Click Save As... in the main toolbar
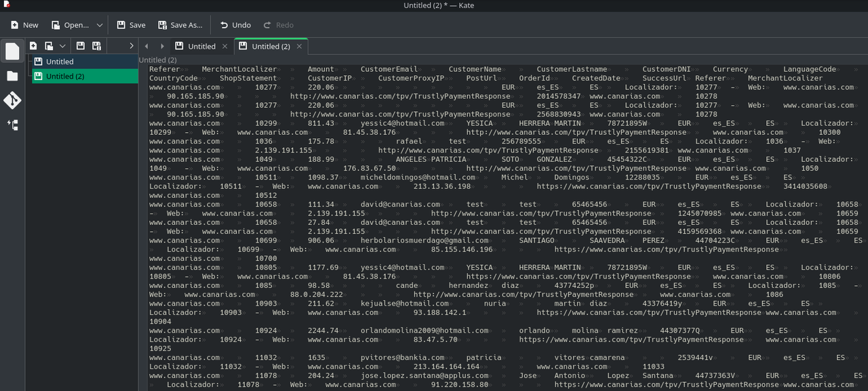Image resolution: width=868 pixels, height=391 pixels. 180,25
